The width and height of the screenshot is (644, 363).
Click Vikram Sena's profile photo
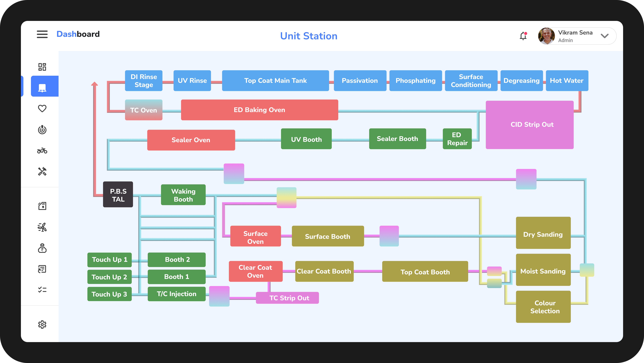(x=546, y=36)
